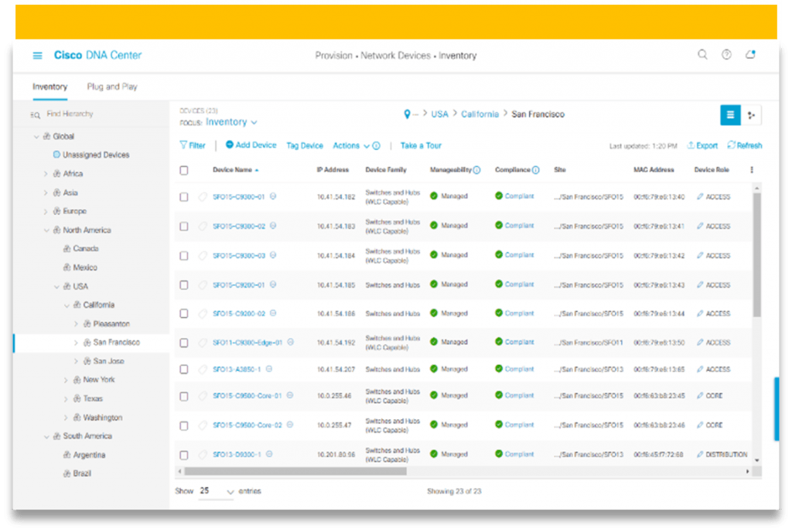This screenshot has width=792, height=532.
Task: Open the California breadcrumb link
Action: coord(480,113)
